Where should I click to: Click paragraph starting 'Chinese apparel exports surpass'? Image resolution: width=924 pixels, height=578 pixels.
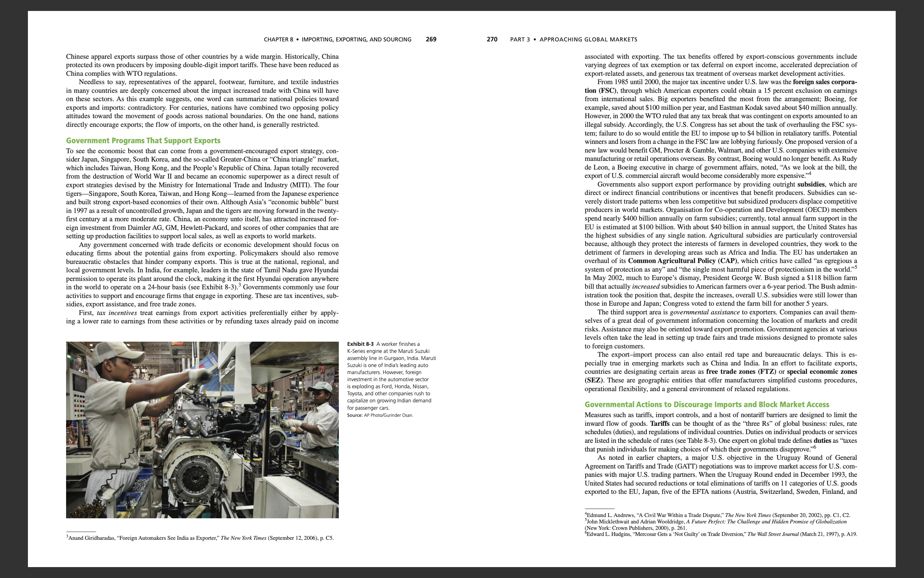[x=202, y=65]
